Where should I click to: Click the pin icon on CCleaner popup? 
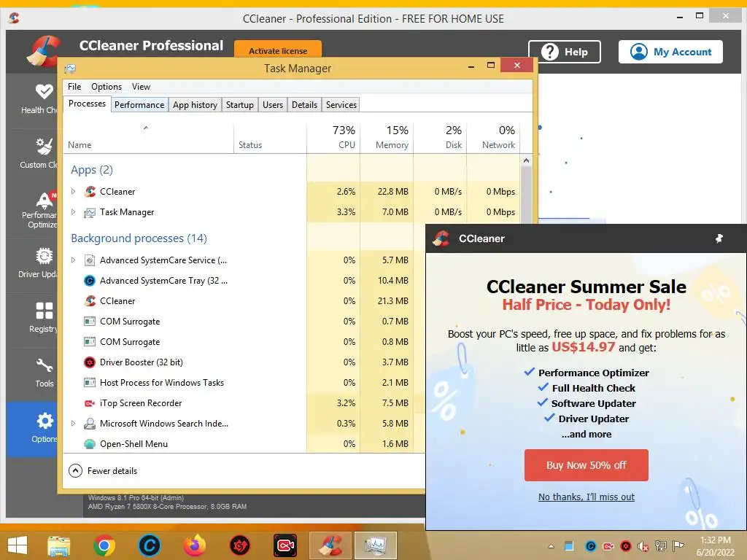click(x=719, y=238)
